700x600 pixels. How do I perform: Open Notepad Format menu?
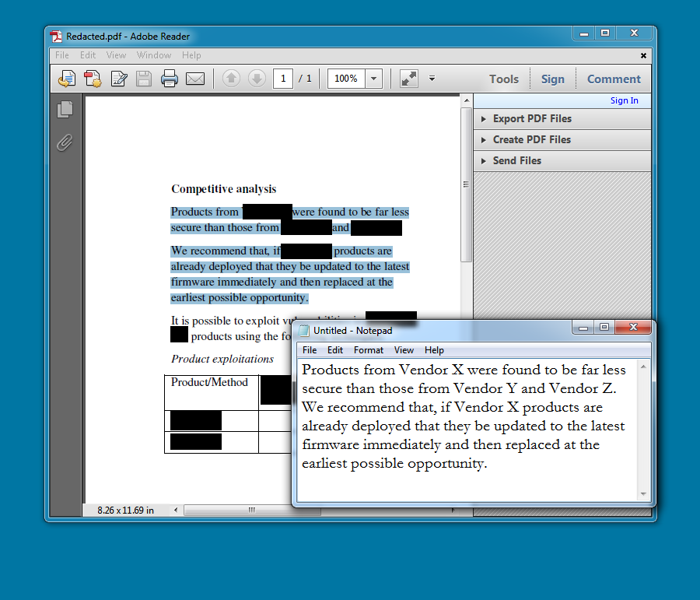[369, 350]
